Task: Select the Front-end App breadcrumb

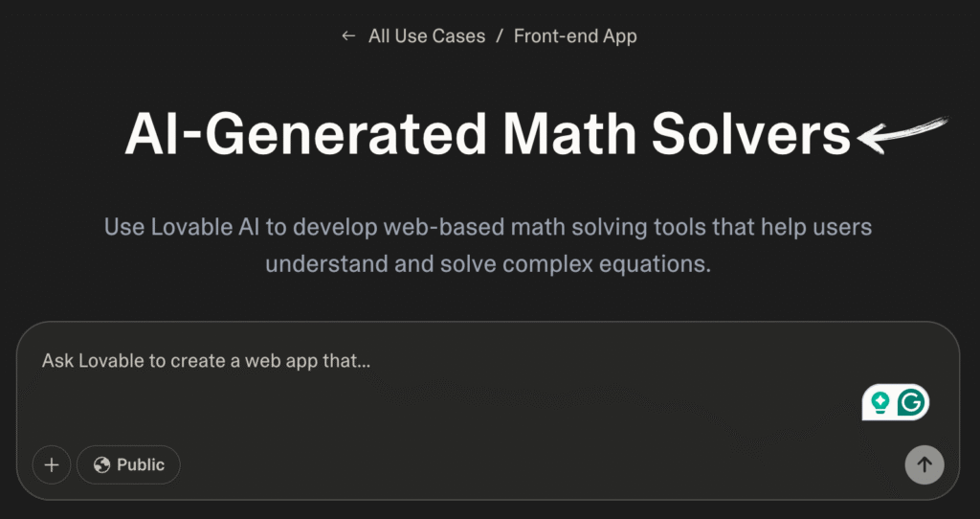Action: pyautogui.click(x=575, y=36)
